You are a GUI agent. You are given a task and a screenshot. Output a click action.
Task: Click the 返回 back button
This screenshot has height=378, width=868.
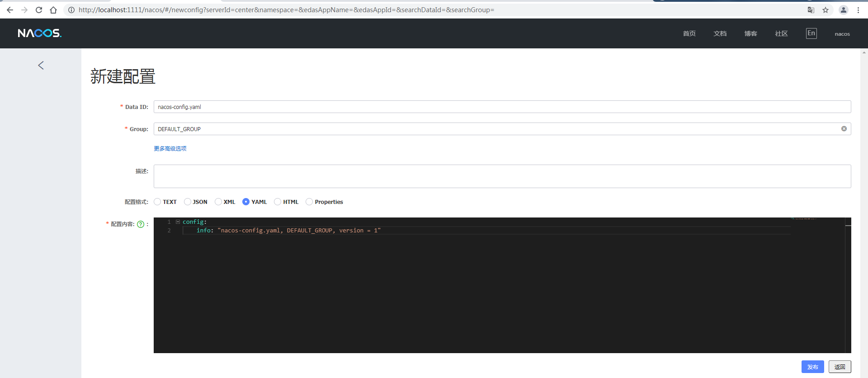click(x=840, y=367)
